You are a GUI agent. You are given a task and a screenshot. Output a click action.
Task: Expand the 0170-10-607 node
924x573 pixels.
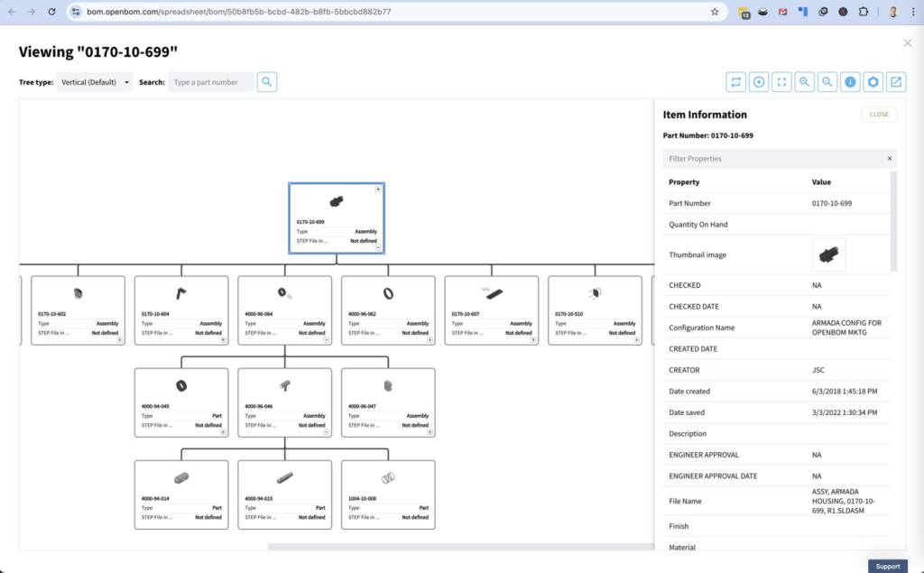[533, 340]
